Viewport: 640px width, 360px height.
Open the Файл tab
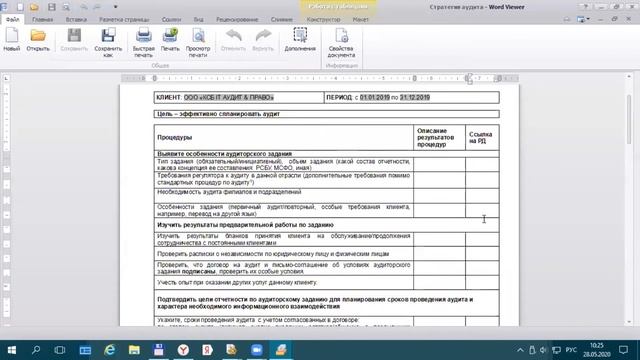[12, 19]
